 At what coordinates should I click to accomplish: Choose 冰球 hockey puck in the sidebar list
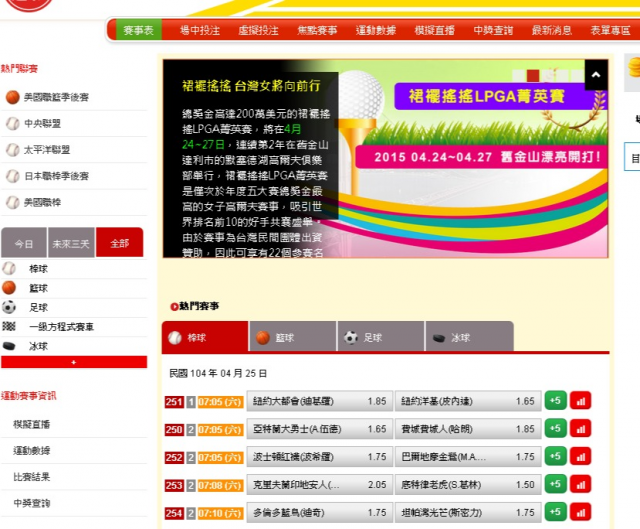tap(39, 345)
